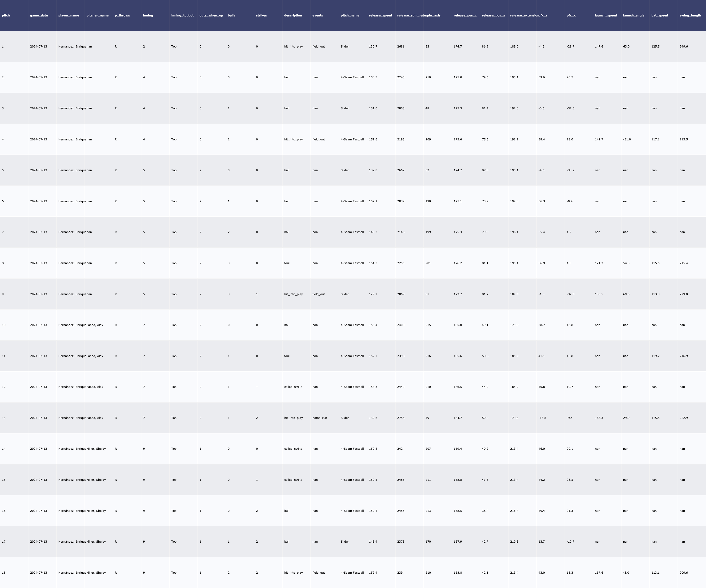The image size is (706, 588).
Task: Click the description column header
Action: click(293, 16)
